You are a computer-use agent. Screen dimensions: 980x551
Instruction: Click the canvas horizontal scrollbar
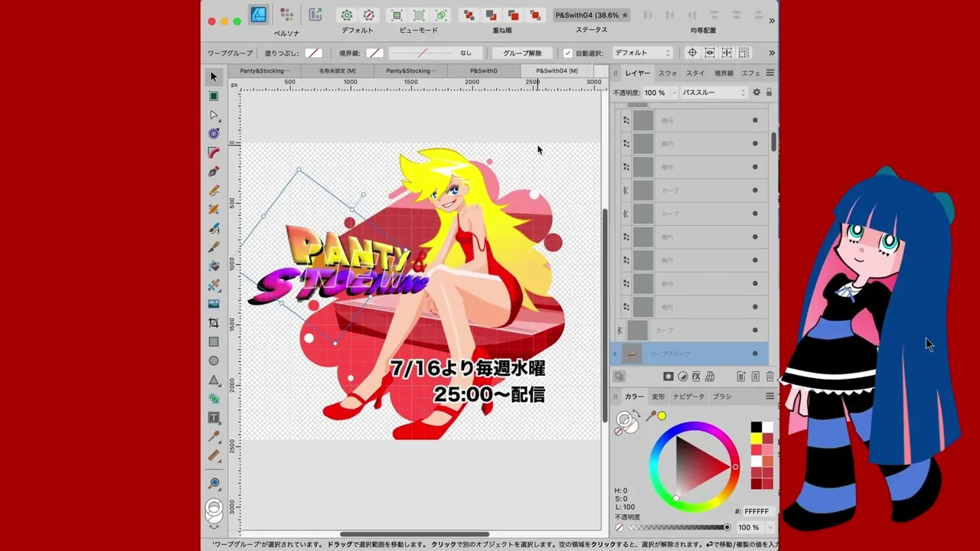coord(414,534)
